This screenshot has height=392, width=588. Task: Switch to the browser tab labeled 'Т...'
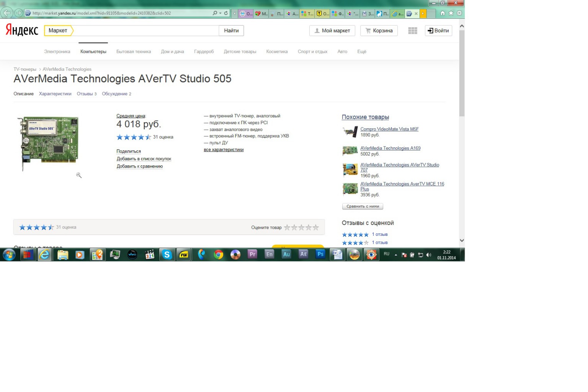307,13
